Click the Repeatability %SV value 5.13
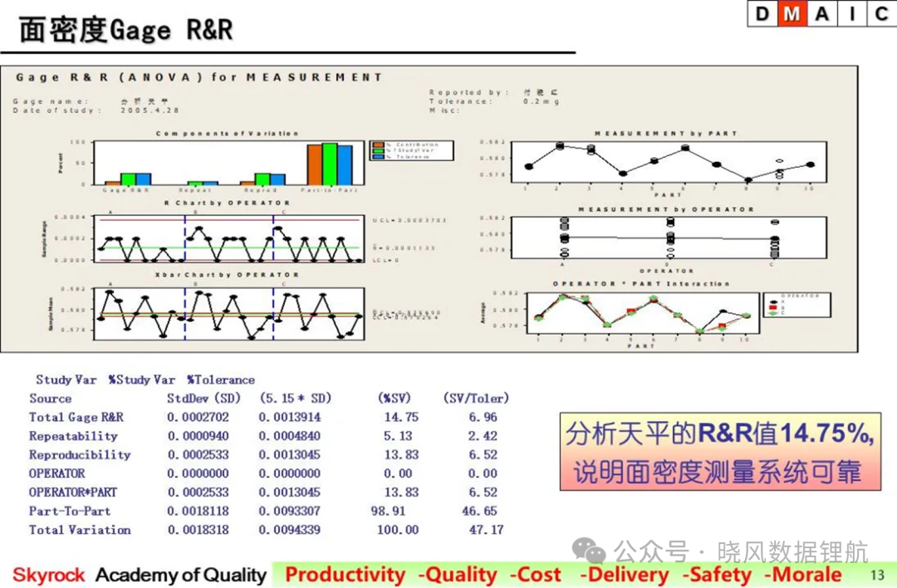Viewport: 897px width, 588px height. [398, 436]
